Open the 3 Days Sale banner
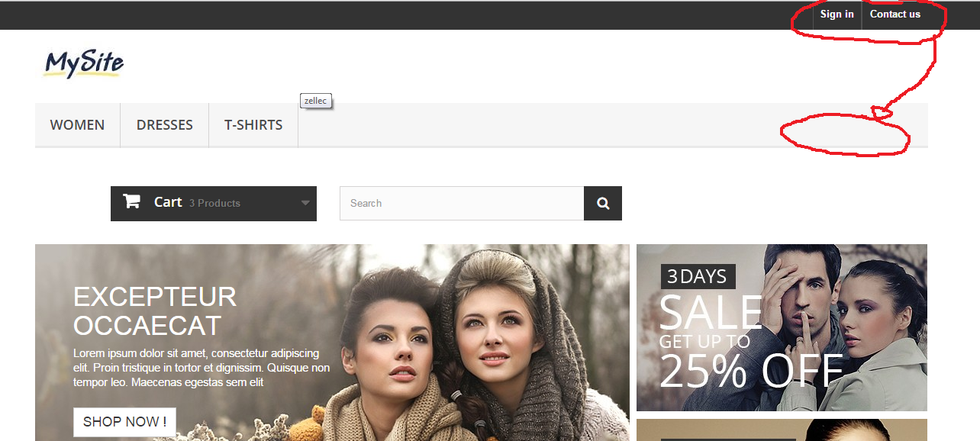The height and width of the screenshot is (441, 980). (x=782, y=328)
